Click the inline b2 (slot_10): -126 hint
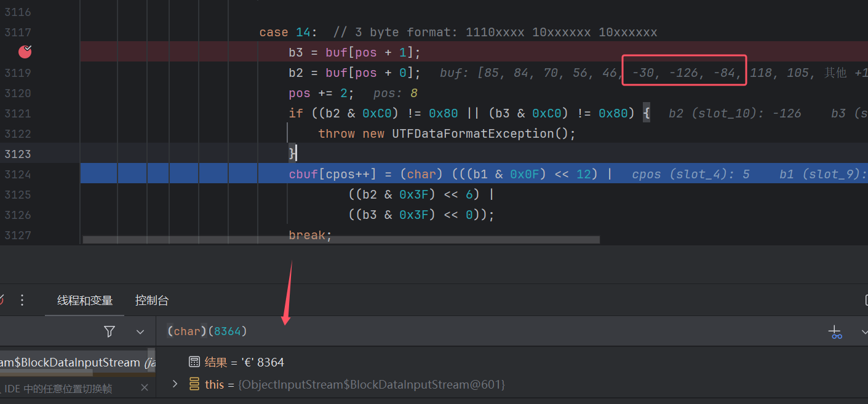 click(735, 114)
